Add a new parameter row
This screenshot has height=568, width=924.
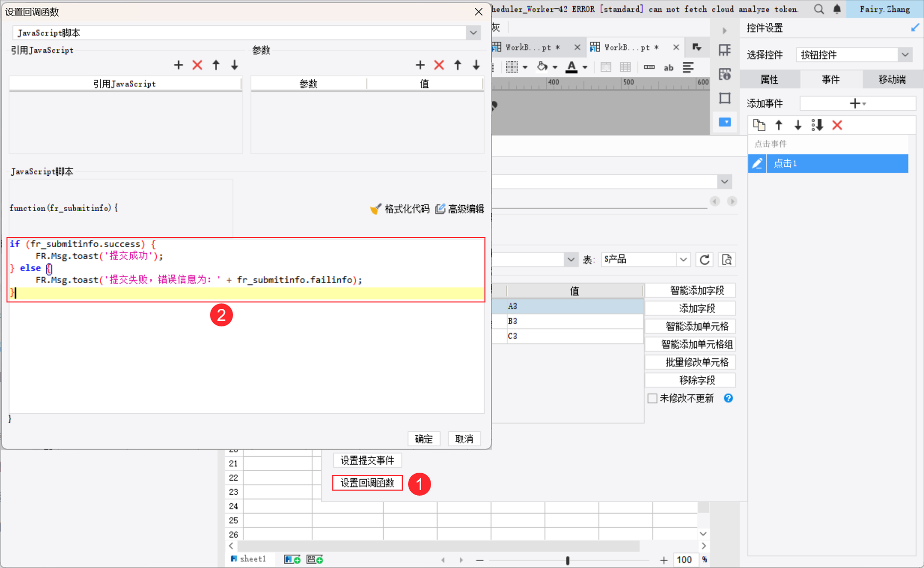tap(420, 65)
